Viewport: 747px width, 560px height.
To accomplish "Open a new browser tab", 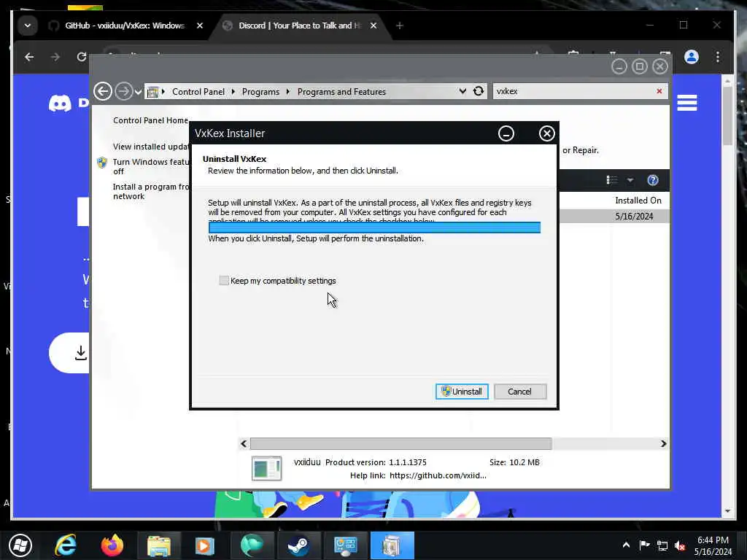I will pos(400,26).
